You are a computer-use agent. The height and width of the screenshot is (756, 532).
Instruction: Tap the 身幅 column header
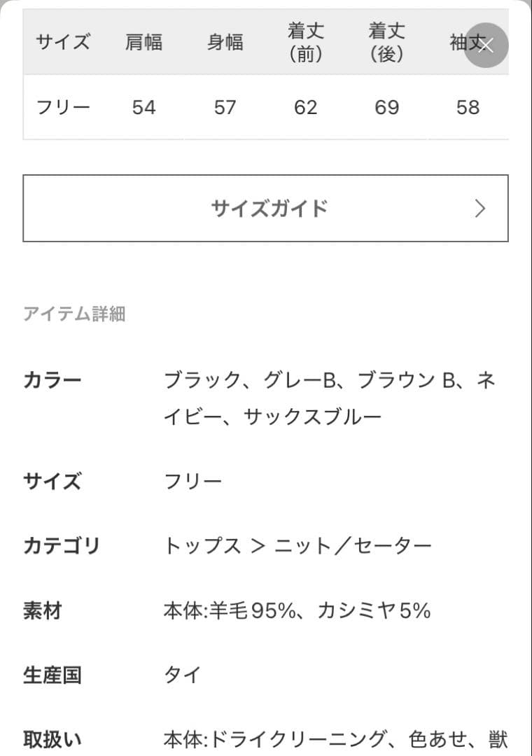(225, 42)
